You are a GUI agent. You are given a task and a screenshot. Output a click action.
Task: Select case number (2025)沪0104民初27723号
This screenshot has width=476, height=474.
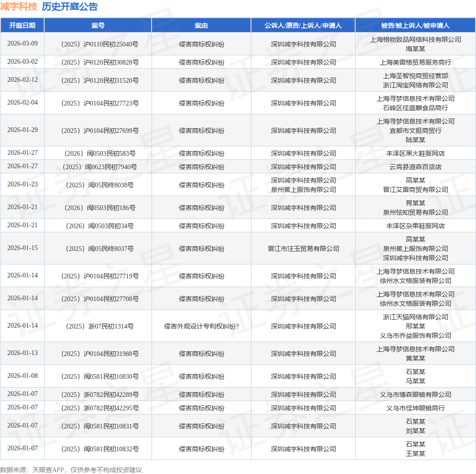point(100,103)
